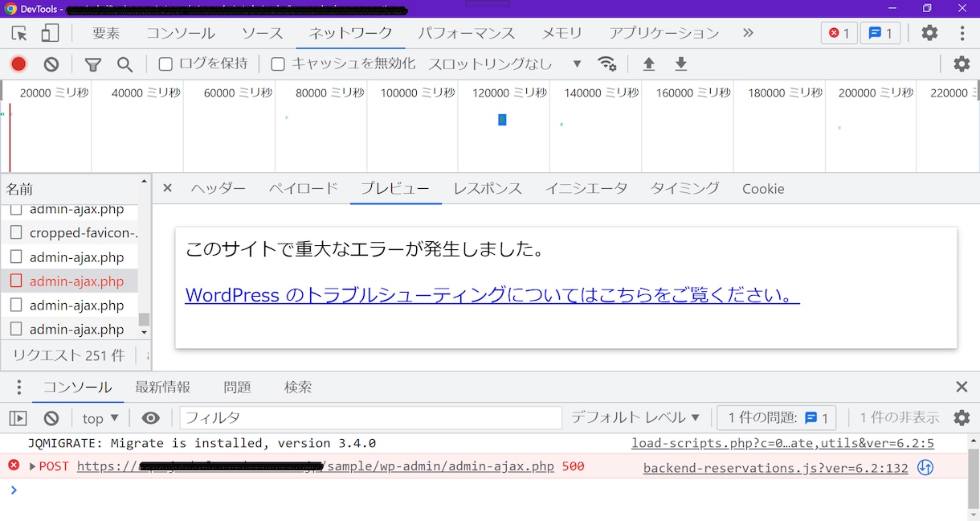The image size is (980, 521).
Task: Toggle device toolbar emulation icon
Action: click(50, 33)
